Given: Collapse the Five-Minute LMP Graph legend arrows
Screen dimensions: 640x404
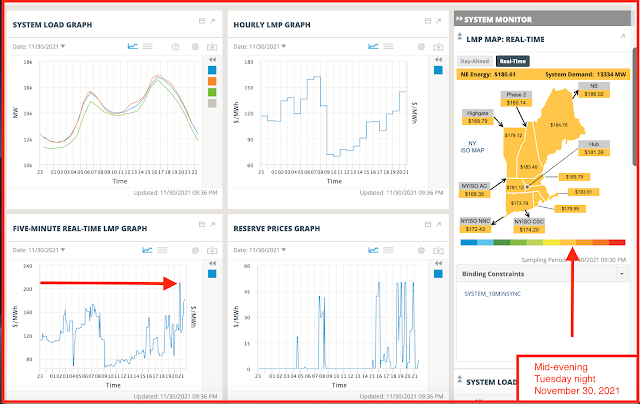Looking at the screenshot, I should pyautogui.click(x=212, y=263).
